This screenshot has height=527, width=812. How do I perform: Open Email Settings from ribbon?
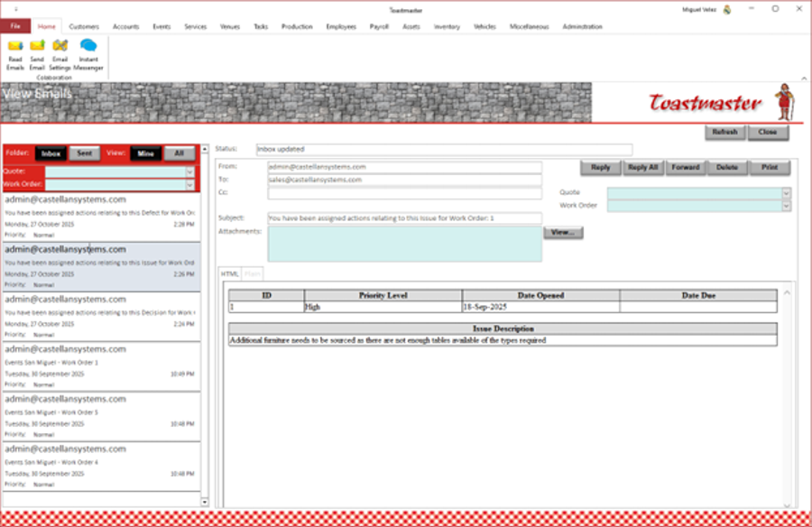tap(60, 55)
